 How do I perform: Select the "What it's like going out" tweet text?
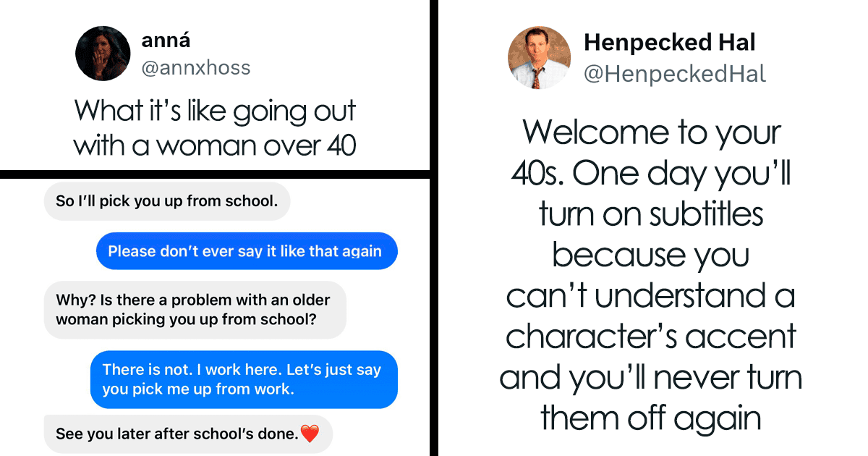(215, 111)
